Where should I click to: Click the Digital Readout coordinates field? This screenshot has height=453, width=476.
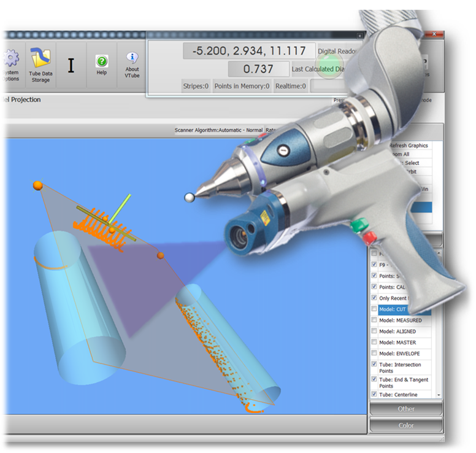tap(248, 51)
